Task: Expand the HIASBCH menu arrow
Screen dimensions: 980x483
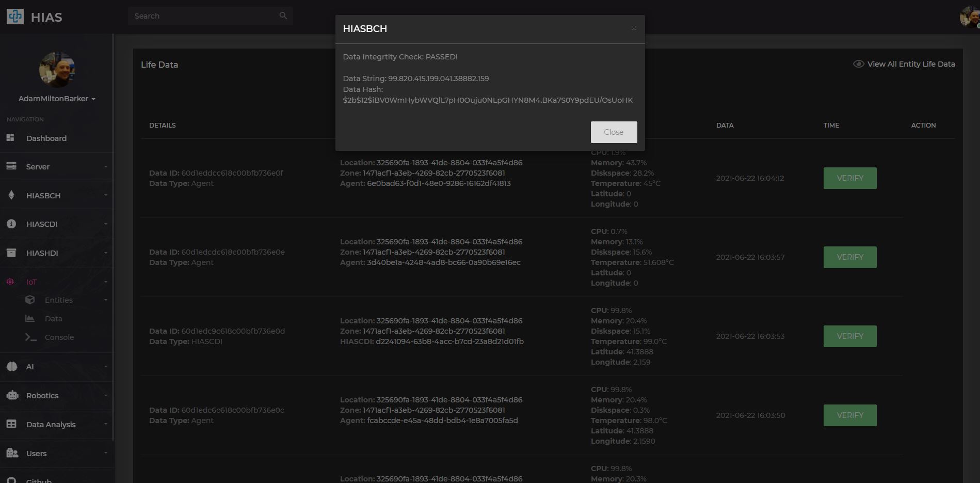Action: click(x=106, y=195)
